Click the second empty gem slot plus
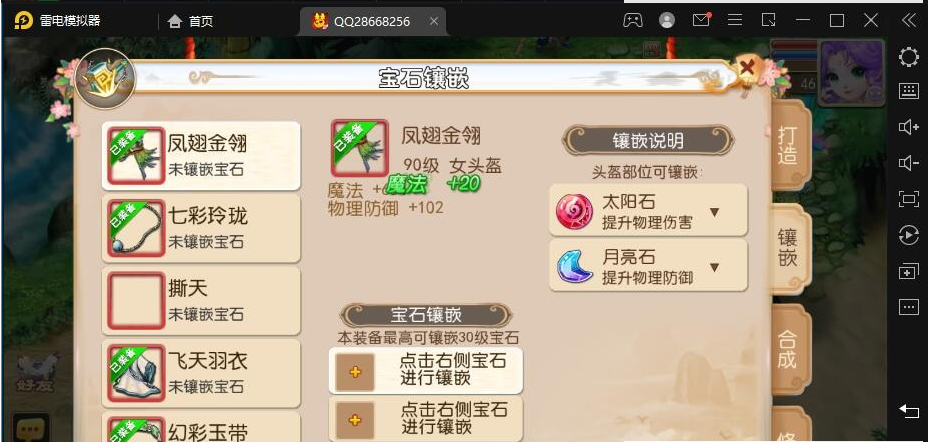 pyautogui.click(x=355, y=420)
